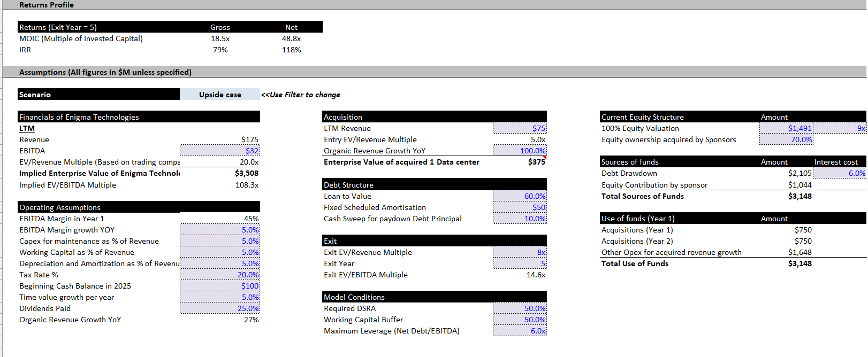This screenshot has width=868, height=357.
Task: Click the Gross MOIC 18.5x value
Action: pyautogui.click(x=220, y=38)
